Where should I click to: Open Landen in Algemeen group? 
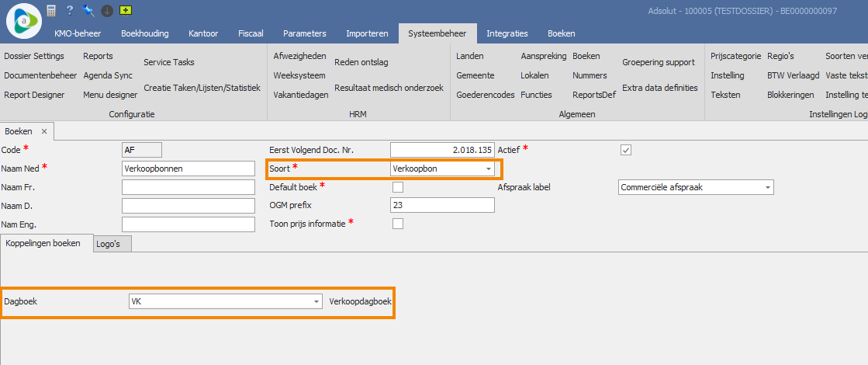click(470, 56)
